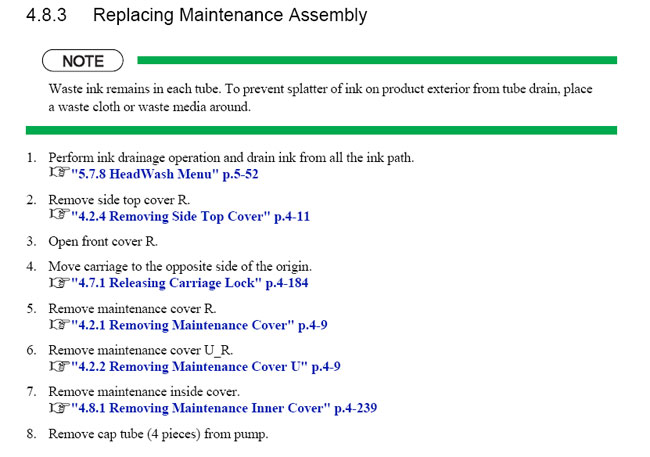Click the pointing hand icon beside HeadWash Menu
The width and height of the screenshot is (650, 457).
59,172
